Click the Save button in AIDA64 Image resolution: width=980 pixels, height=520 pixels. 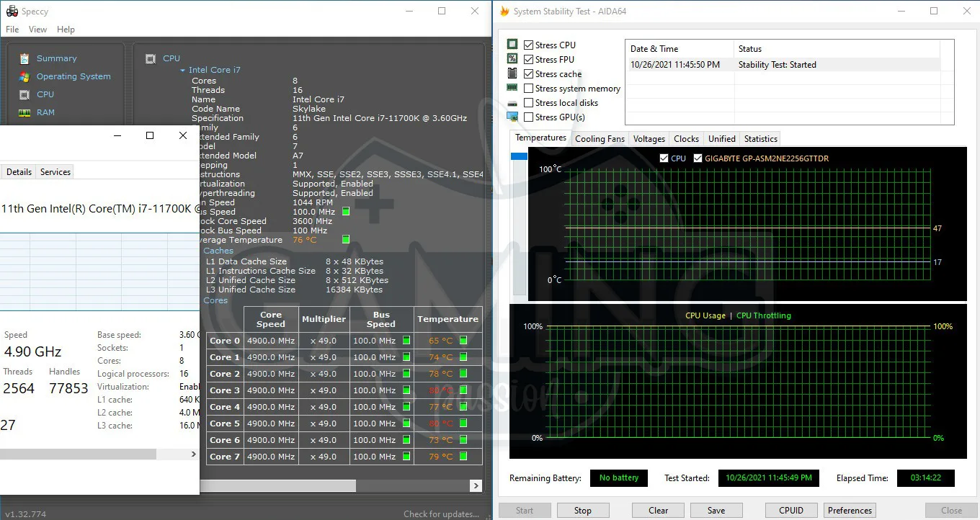click(716, 511)
